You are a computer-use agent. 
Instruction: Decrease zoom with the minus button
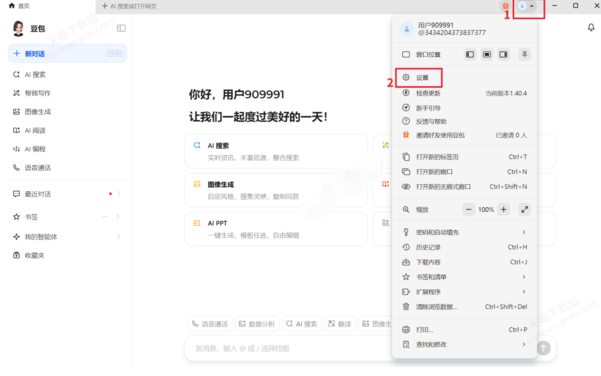(x=468, y=210)
